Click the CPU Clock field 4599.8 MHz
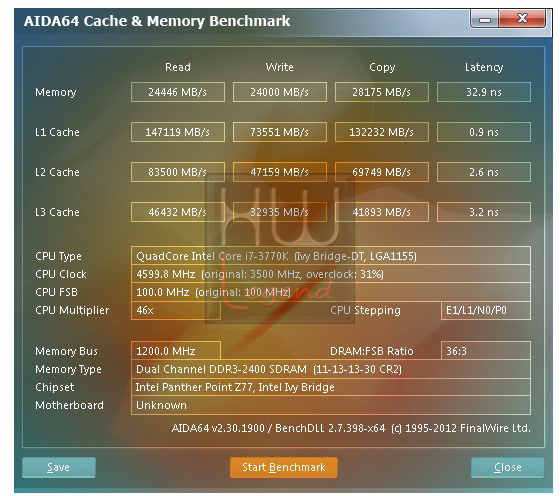 331,274
